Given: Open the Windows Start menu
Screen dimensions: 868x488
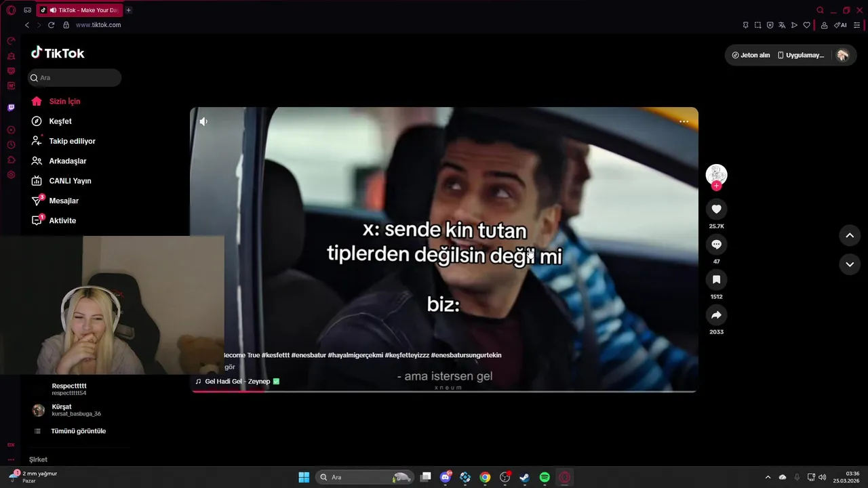Looking at the screenshot, I should click(304, 477).
